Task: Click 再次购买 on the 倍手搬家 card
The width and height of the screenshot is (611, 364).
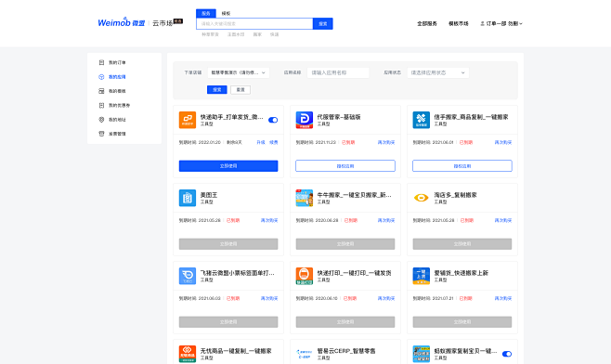Action: click(503, 142)
